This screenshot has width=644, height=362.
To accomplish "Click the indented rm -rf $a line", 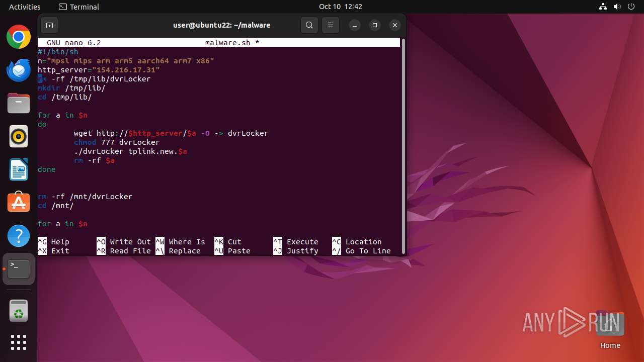I will tap(94, 160).
